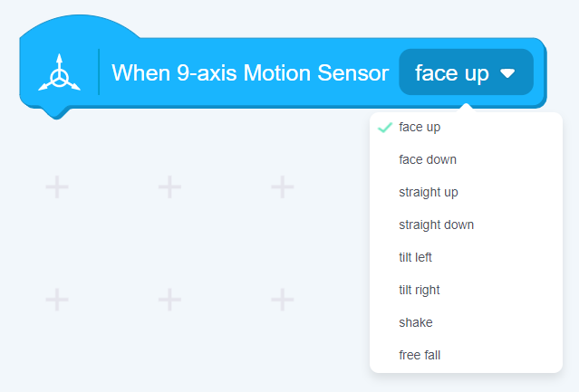Choose free fall in the dropdown list

coord(420,356)
